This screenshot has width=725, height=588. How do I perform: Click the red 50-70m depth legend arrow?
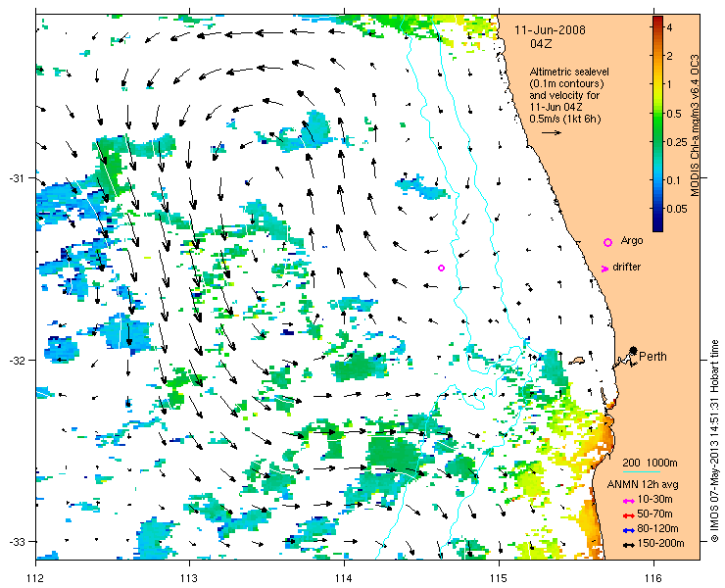pos(628,515)
